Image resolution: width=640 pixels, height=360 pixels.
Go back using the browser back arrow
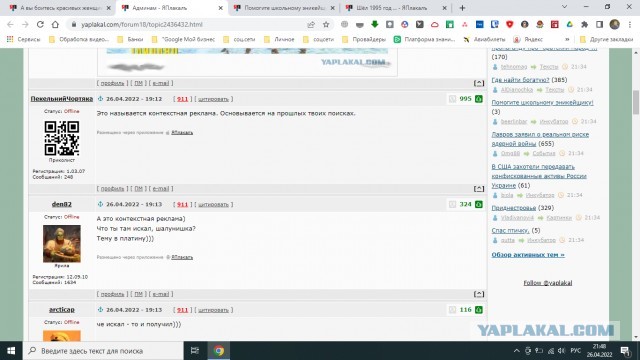pos(10,24)
